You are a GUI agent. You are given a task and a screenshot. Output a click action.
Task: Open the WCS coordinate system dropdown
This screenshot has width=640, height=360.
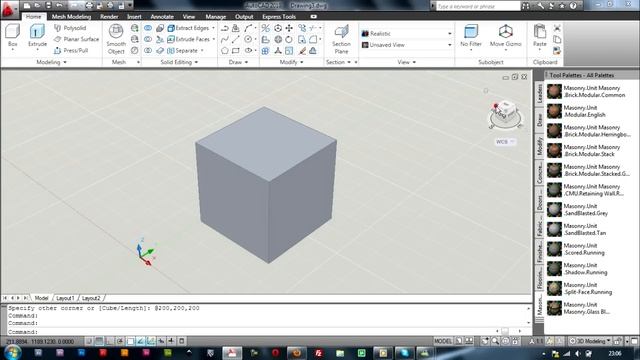click(x=505, y=142)
